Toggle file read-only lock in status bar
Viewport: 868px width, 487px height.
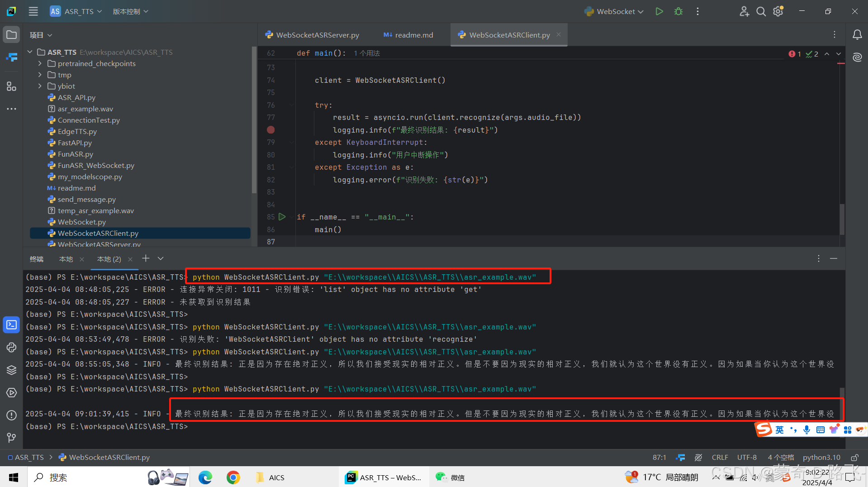[x=854, y=457]
